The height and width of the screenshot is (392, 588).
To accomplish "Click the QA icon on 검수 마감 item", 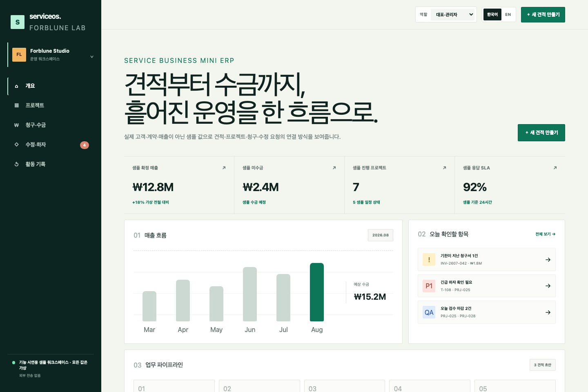I will [x=429, y=312].
